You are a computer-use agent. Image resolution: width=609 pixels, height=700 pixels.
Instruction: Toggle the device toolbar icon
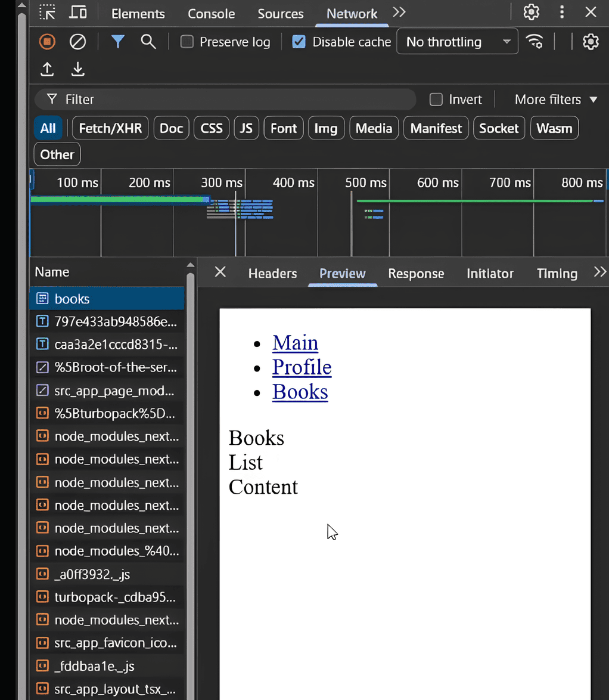78,13
